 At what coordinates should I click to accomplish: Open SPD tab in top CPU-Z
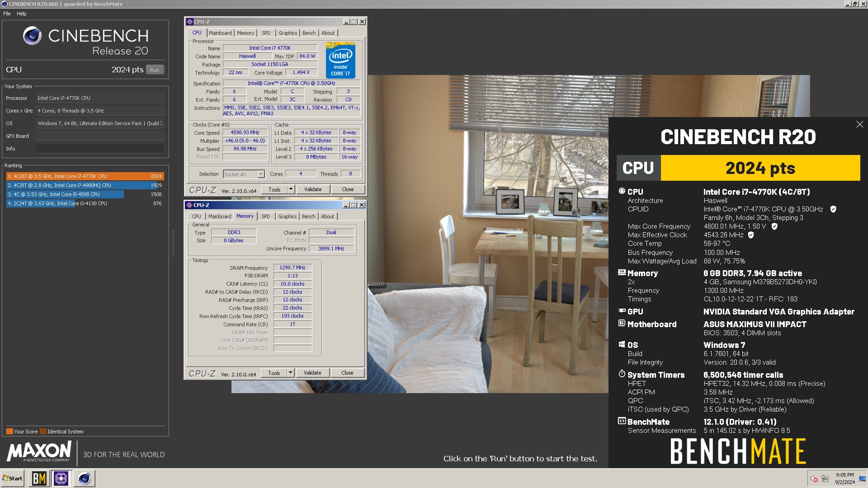266,33
